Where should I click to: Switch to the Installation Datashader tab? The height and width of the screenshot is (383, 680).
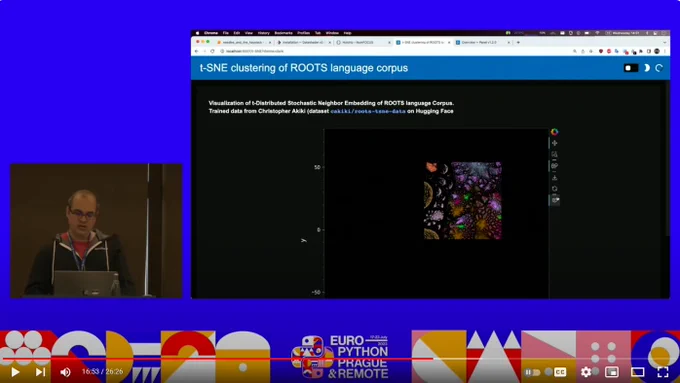point(304,43)
